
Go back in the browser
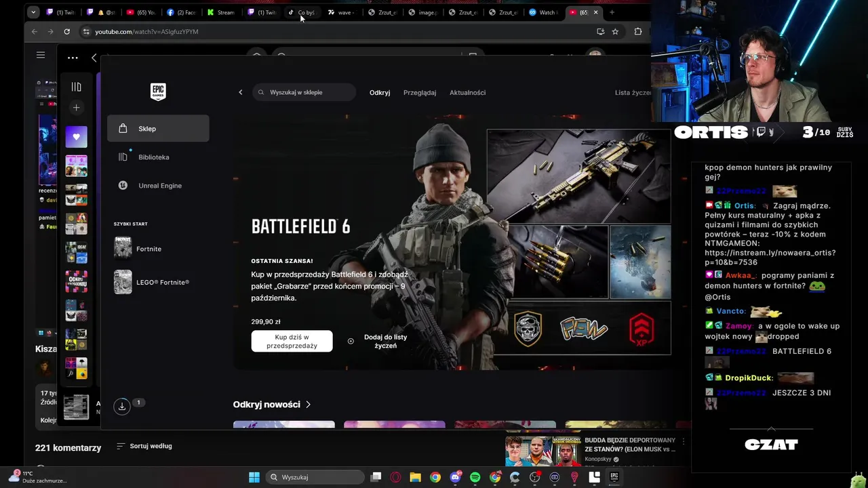tap(34, 32)
